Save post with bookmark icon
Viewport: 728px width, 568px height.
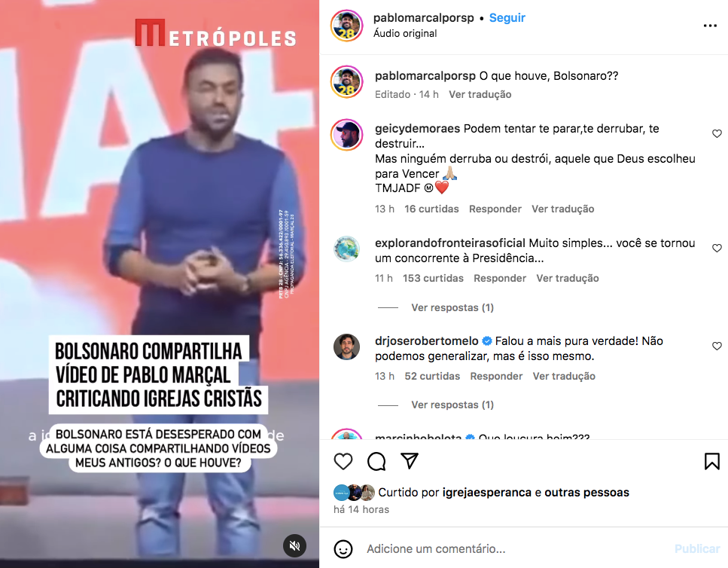pos(711,461)
